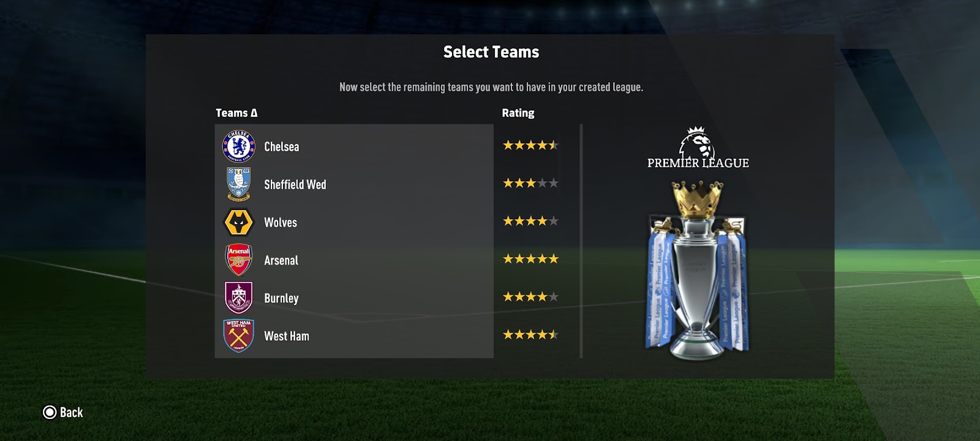Sort by the Rating column header
The image size is (980, 441).
[x=518, y=113]
